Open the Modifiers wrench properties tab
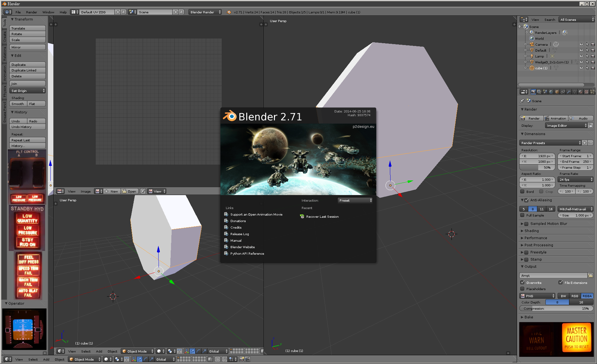Image resolution: width=597 pixels, height=364 pixels. point(569,92)
